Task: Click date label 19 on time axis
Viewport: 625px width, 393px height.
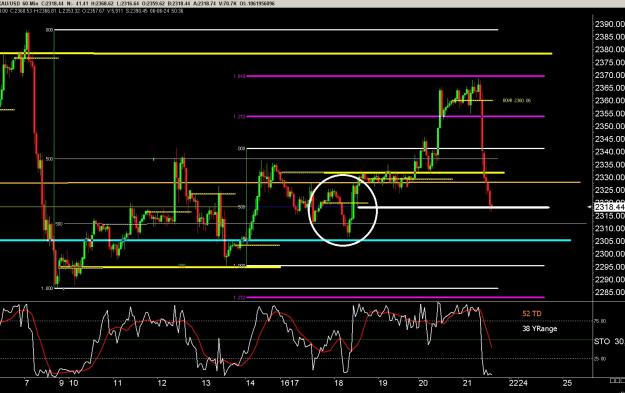Action: [x=383, y=383]
